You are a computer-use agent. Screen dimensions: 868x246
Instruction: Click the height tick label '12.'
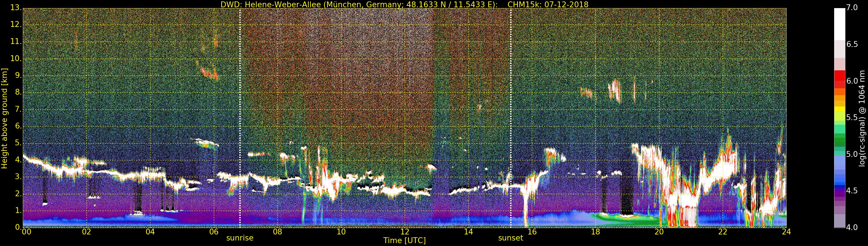[x=16, y=24]
